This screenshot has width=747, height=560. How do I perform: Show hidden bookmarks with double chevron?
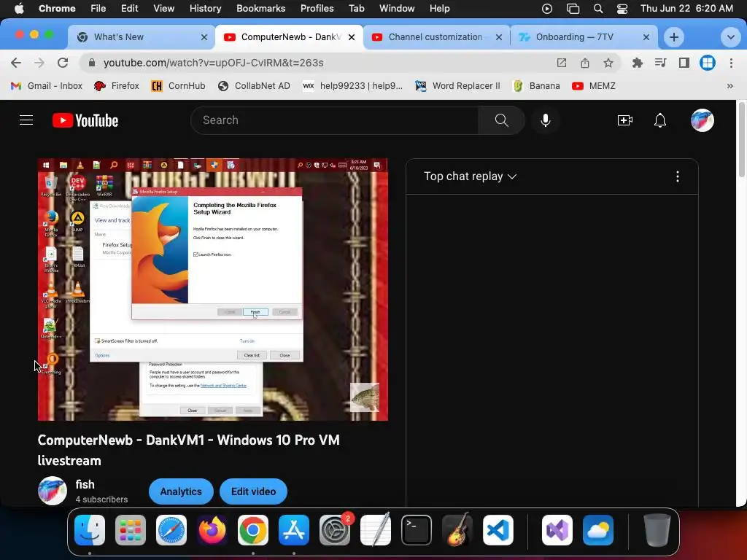tap(729, 86)
